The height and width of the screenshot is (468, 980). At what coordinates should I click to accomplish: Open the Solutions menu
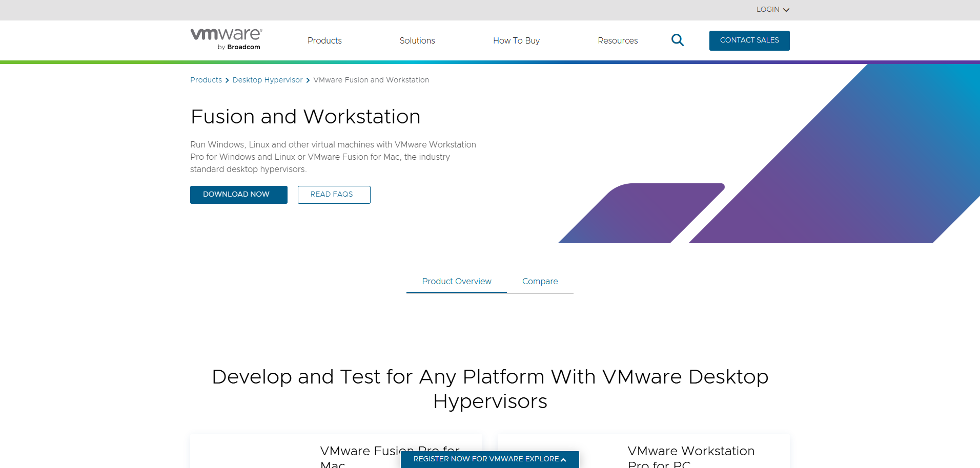pyautogui.click(x=417, y=40)
